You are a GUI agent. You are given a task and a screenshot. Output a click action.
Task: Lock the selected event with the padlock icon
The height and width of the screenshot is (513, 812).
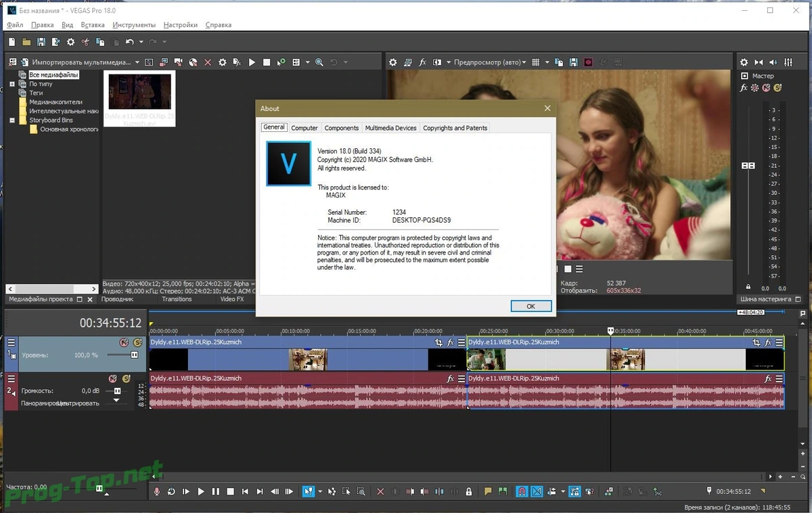tap(469, 491)
